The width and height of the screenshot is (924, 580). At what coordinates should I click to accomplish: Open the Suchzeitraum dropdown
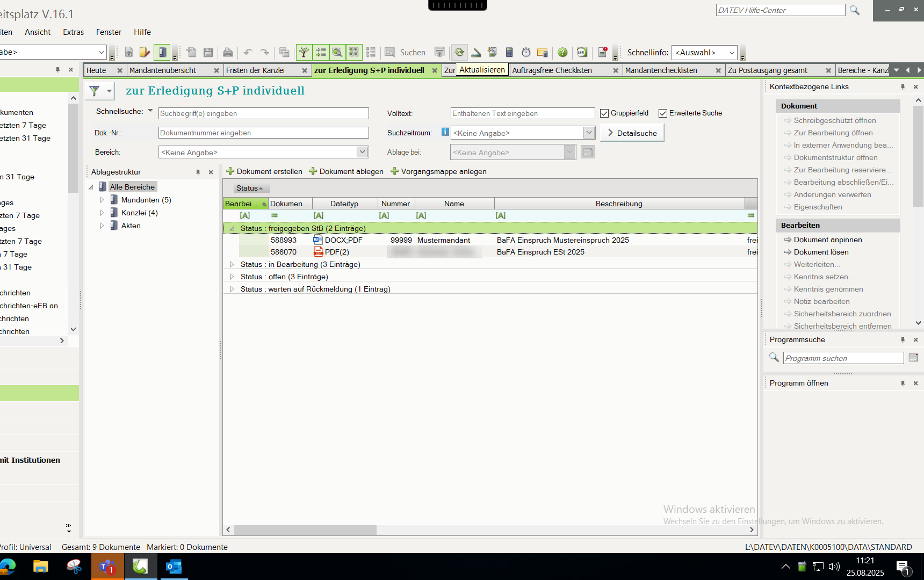pos(589,133)
